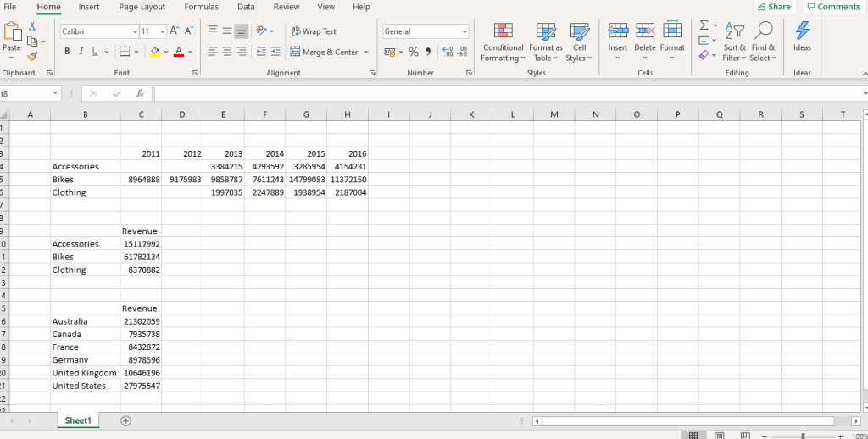Click the Insert Function fx icon
This screenshot has height=439, width=868.
tap(140, 93)
